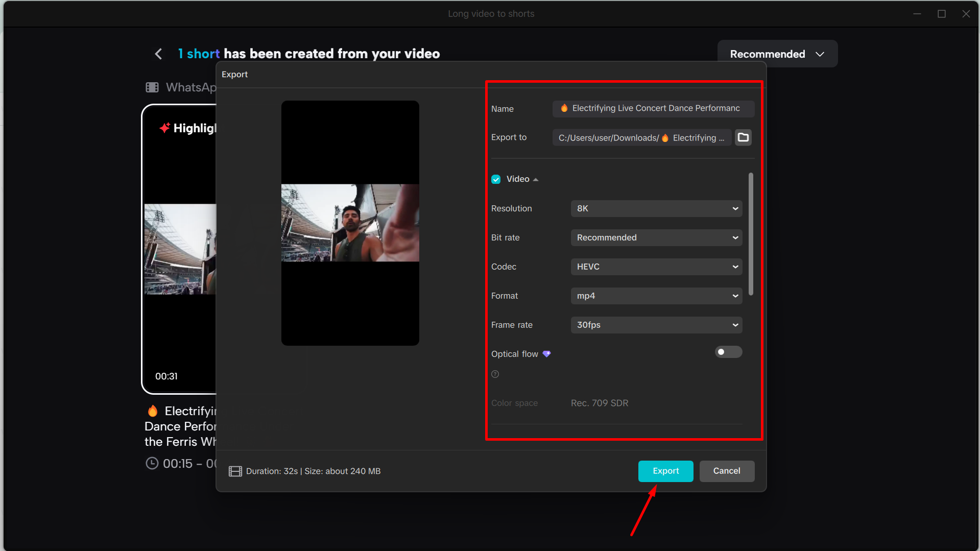Image resolution: width=980 pixels, height=551 pixels.
Task: Enable the Optical flow toggle
Action: (728, 352)
